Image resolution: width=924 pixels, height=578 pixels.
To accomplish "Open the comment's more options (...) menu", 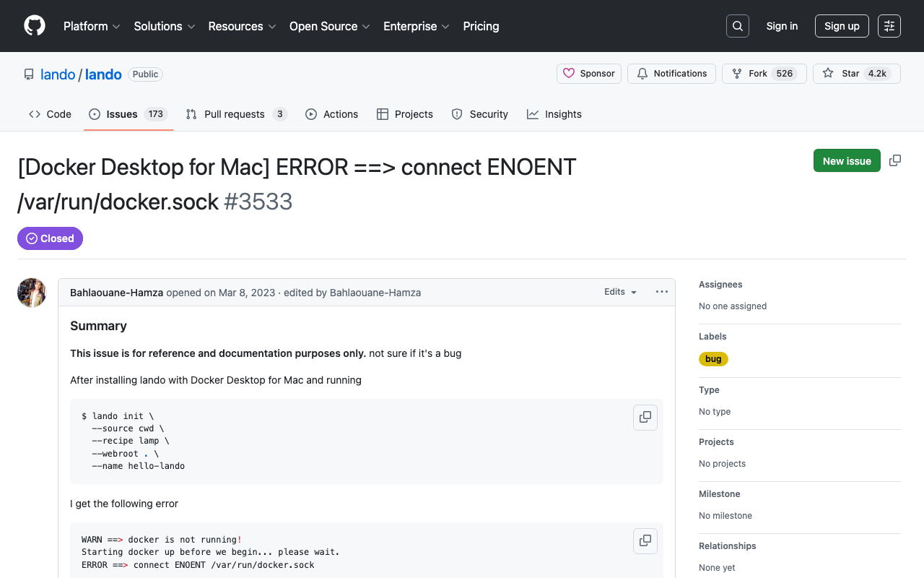I will [x=661, y=292].
